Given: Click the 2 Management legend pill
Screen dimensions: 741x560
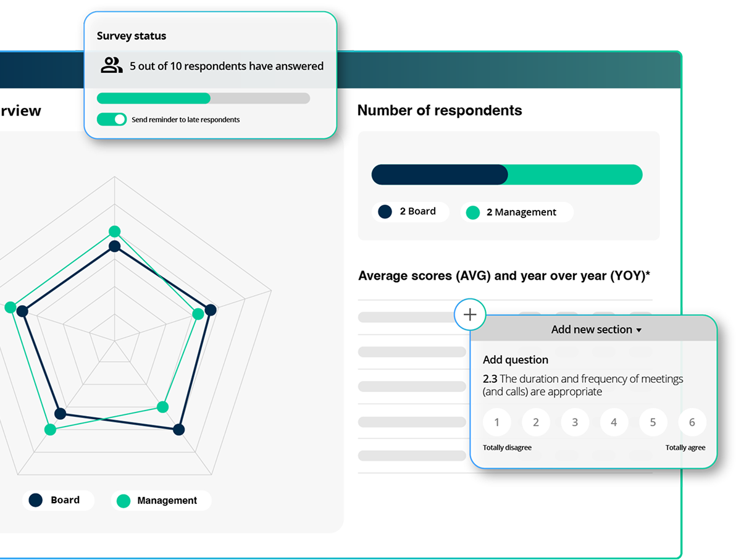Looking at the screenshot, I should point(516,212).
